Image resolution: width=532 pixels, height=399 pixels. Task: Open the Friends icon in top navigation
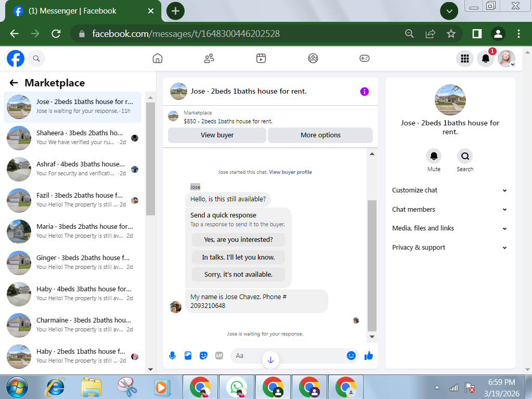(209, 58)
